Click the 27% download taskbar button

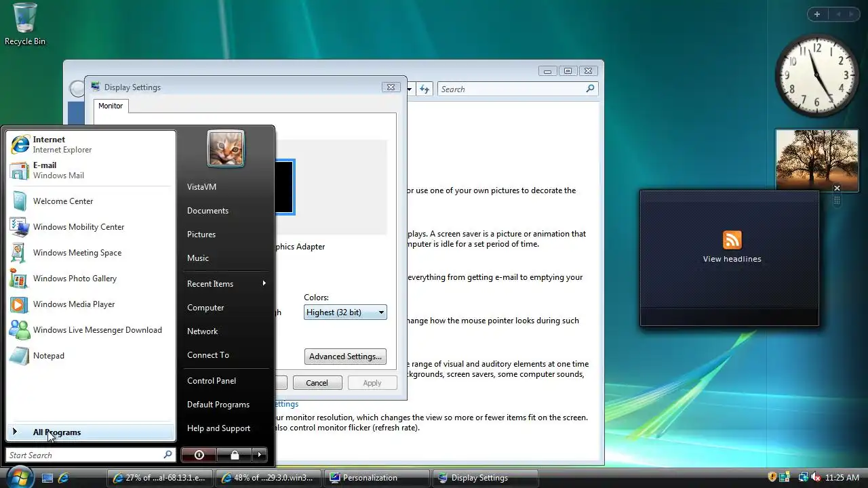pos(160,478)
